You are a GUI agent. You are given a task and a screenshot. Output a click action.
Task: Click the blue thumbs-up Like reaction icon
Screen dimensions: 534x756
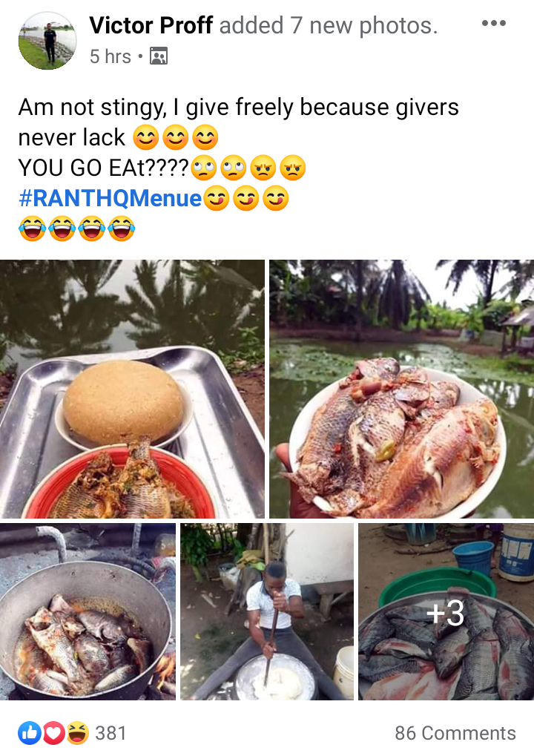(30, 733)
